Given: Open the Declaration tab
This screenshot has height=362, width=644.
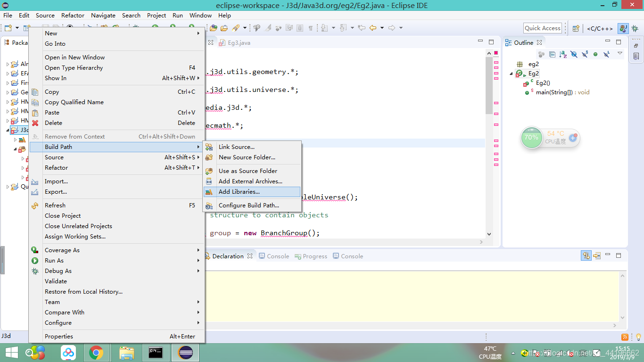Looking at the screenshot, I should point(228,256).
